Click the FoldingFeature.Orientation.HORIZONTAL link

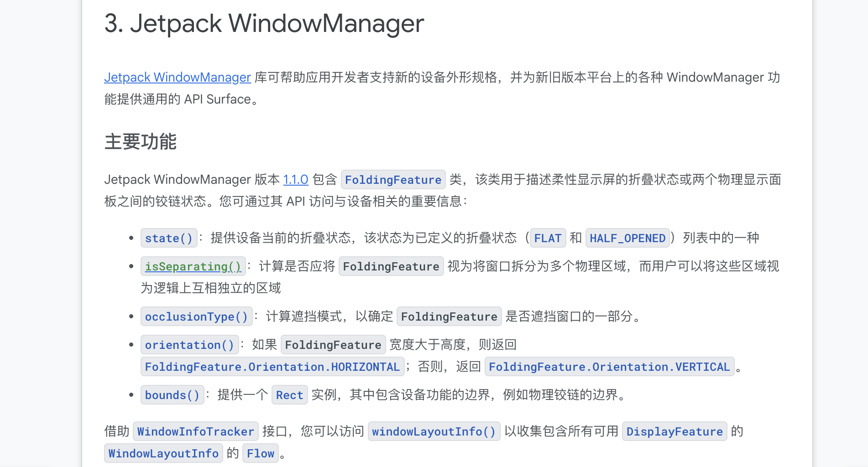pyautogui.click(x=272, y=367)
